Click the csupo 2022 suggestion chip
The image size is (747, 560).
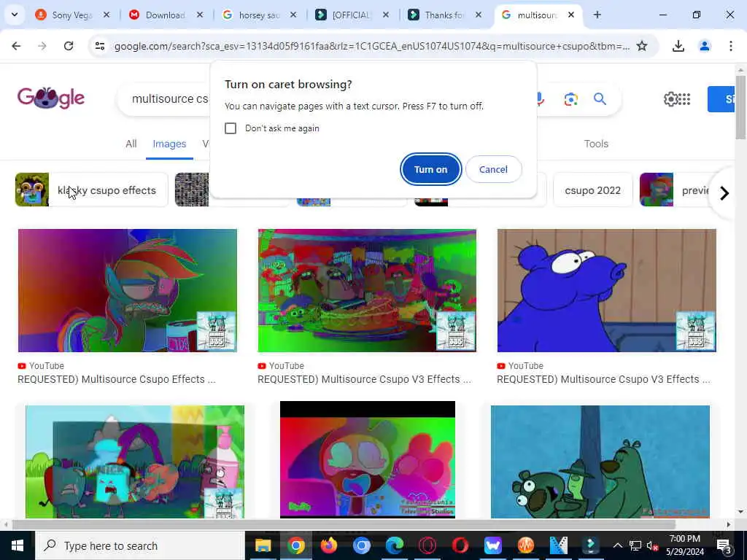(x=592, y=190)
